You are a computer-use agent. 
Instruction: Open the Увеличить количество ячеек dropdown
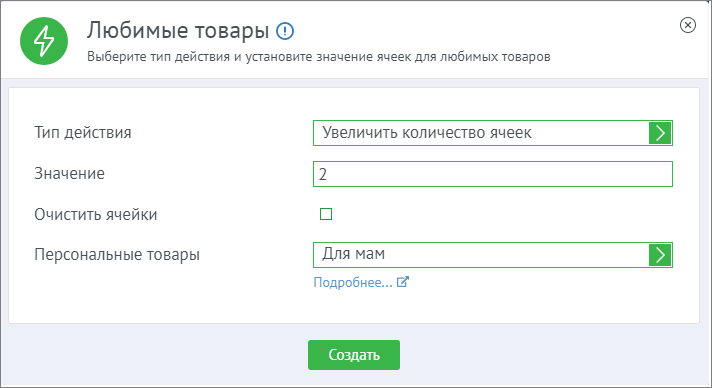493,133
